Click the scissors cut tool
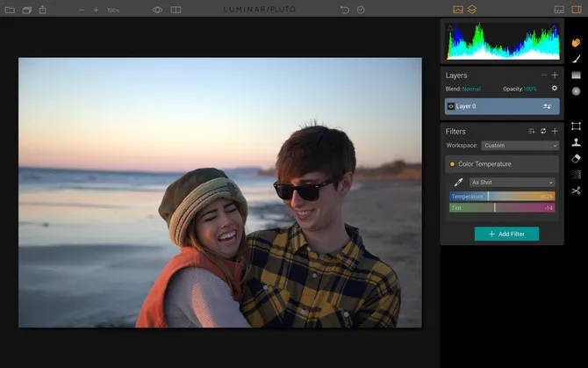 576,191
